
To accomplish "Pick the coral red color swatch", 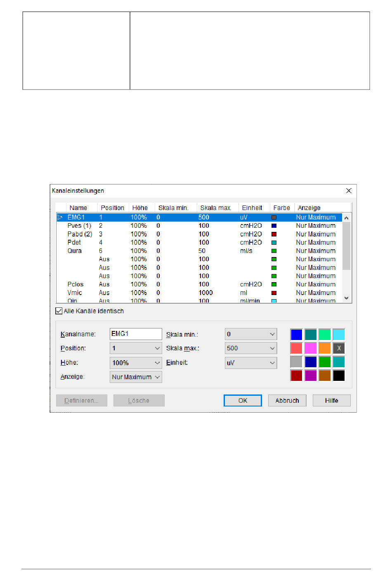I will click(296, 348).
